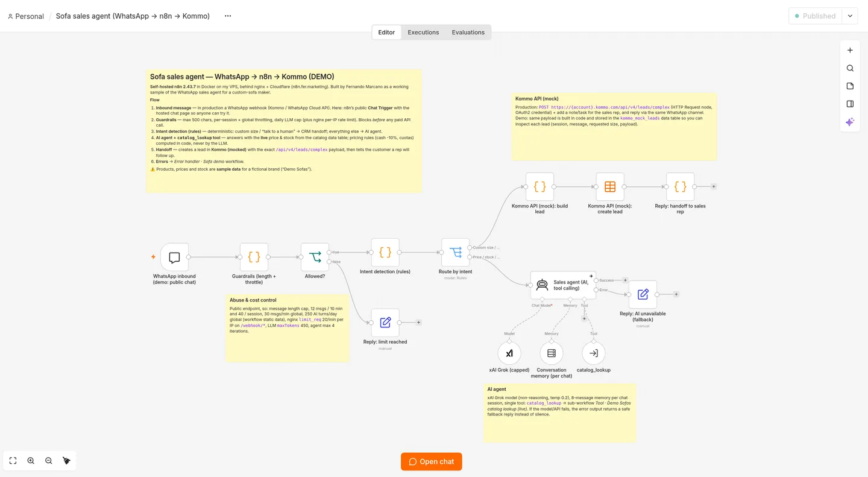Select the Kommo API (mock) sticky note
The width and height of the screenshot is (868, 477).
click(x=614, y=127)
